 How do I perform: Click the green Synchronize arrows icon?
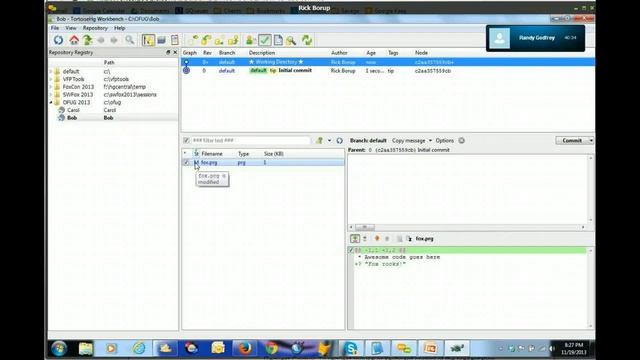point(307,40)
